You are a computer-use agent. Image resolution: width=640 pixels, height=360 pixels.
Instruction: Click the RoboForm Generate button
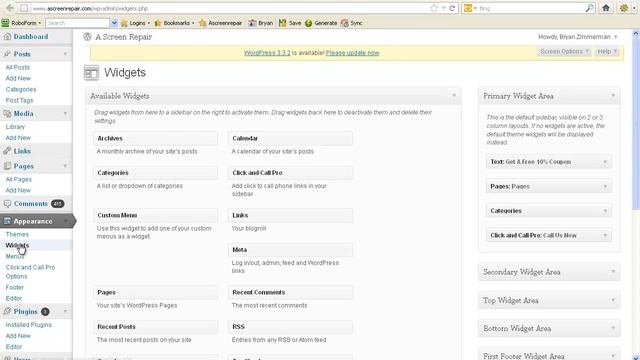(321, 23)
